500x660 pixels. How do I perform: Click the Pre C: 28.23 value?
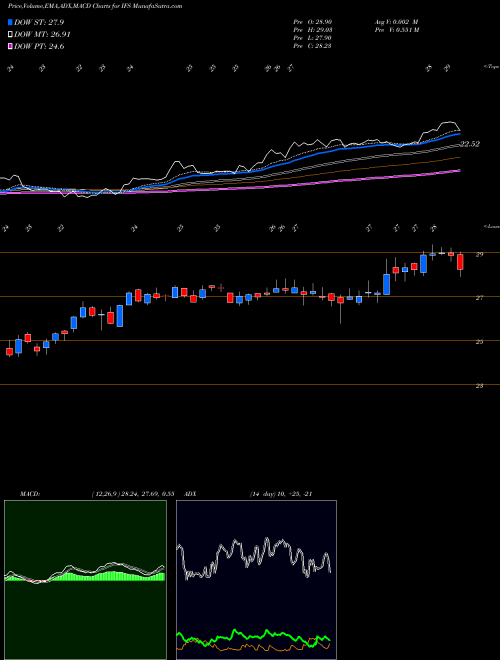pos(312,46)
